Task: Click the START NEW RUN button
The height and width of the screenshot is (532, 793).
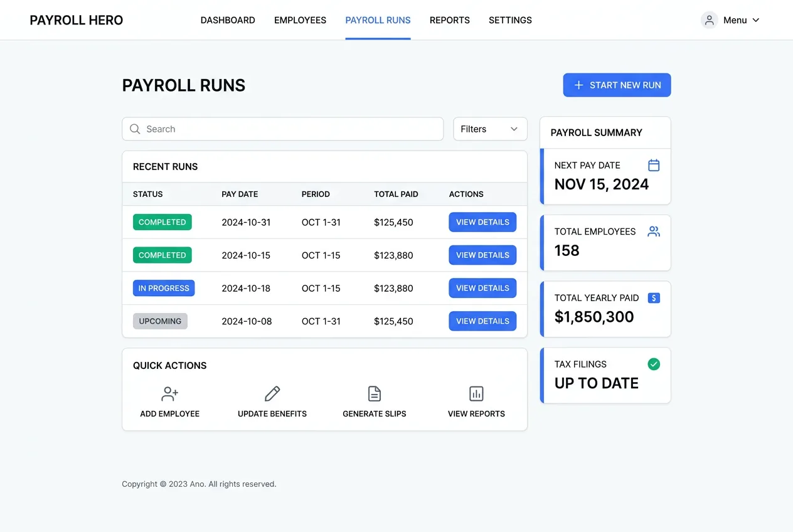Action: tap(617, 85)
